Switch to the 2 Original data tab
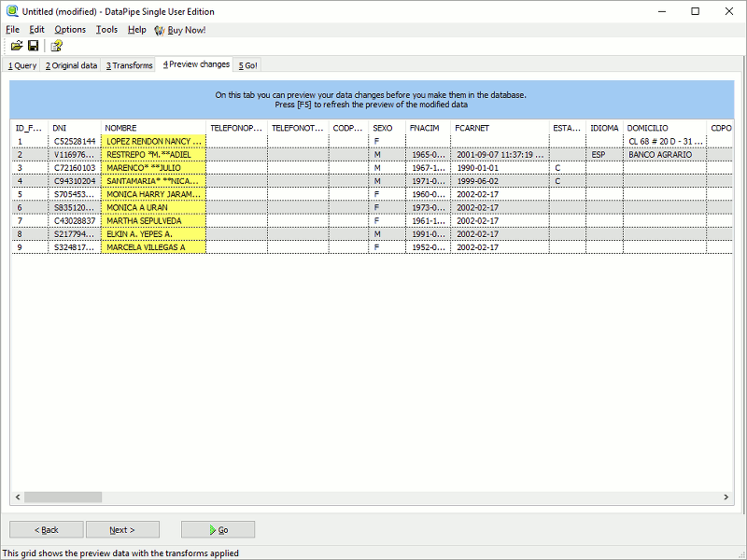This screenshot has height=560, width=747. coord(71,65)
